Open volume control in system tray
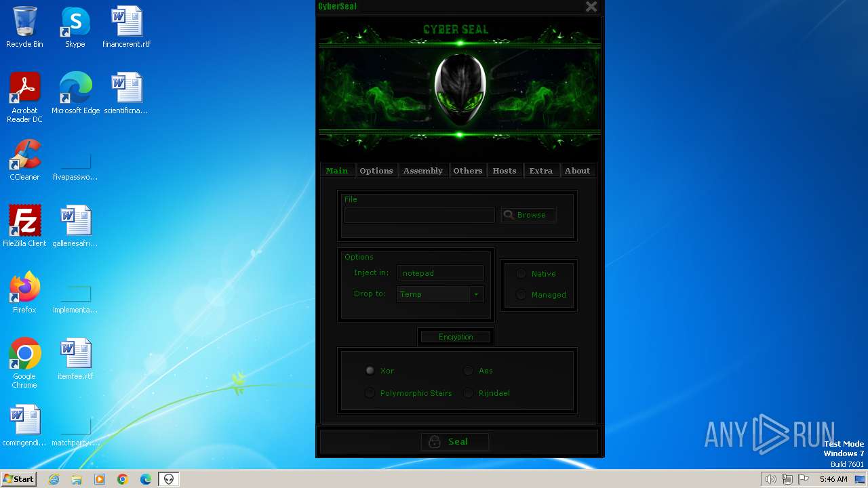This screenshot has height=488, width=868. [x=770, y=479]
